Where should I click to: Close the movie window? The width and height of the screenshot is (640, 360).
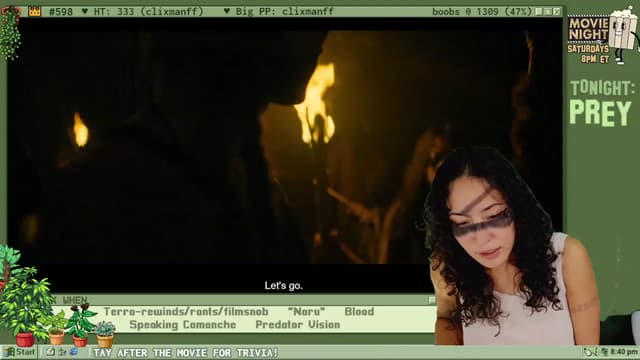[557, 11]
